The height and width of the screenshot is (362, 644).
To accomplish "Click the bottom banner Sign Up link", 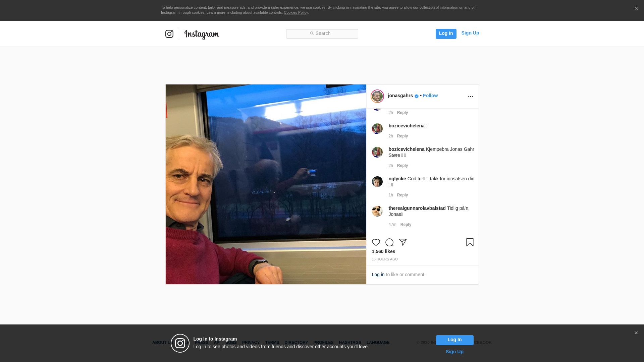I will [x=454, y=352].
